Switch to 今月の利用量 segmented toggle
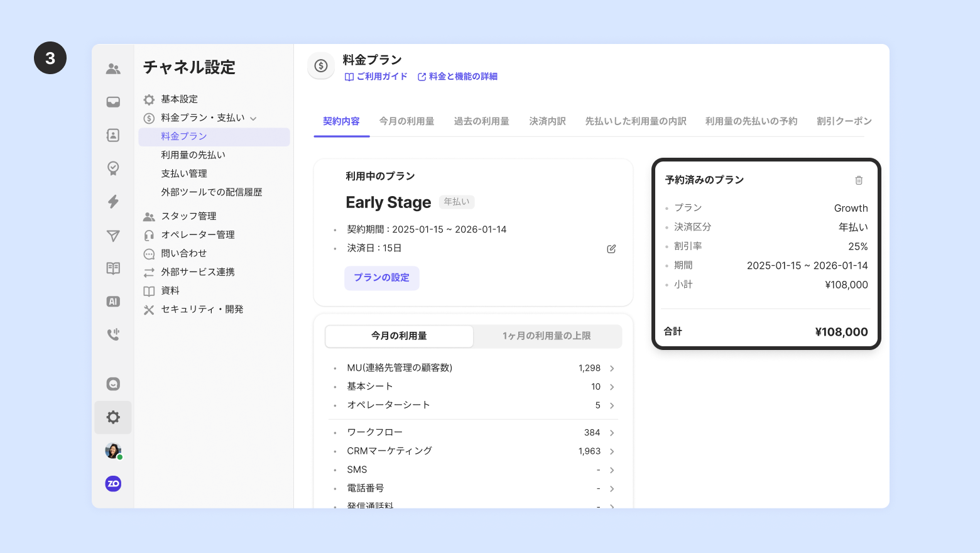The image size is (980, 553). tap(399, 336)
